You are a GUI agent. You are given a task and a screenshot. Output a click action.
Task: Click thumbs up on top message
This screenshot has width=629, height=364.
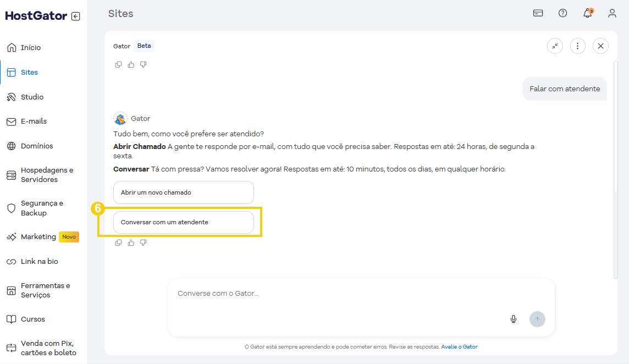(131, 64)
